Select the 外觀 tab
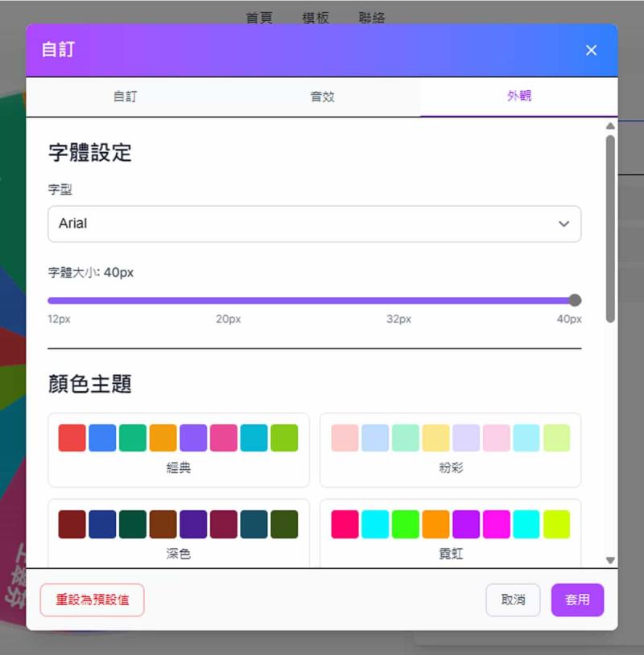The height and width of the screenshot is (655, 644). pyautogui.click(x=519, y=97)
